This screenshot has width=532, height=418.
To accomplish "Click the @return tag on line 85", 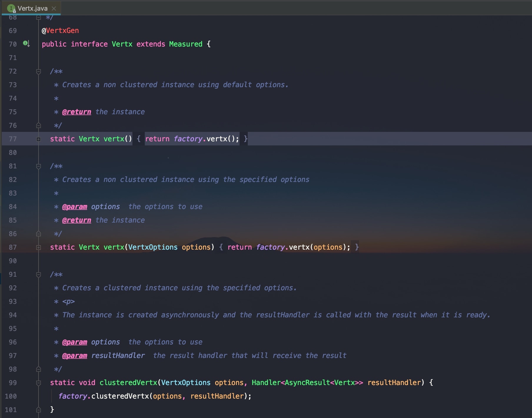I will [x=77, y=220].
